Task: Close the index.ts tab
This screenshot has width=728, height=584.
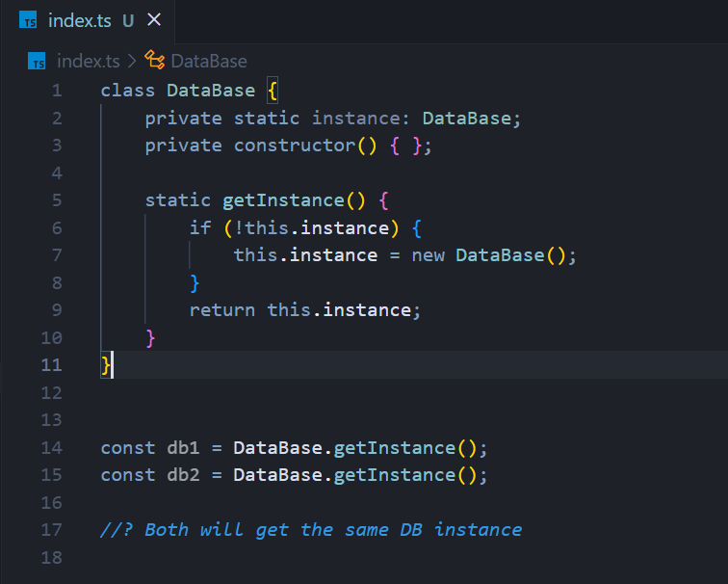Action: [154, 20]
